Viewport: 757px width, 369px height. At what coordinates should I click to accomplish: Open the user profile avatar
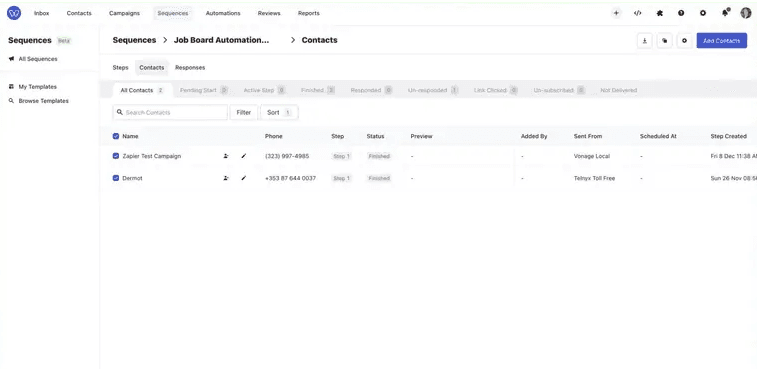click(746, 13)
